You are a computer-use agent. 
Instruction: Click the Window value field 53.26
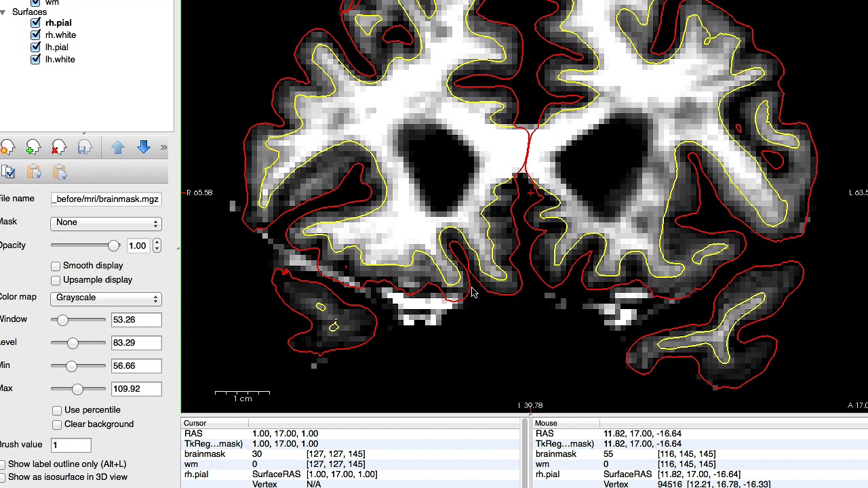click(136, 320)
